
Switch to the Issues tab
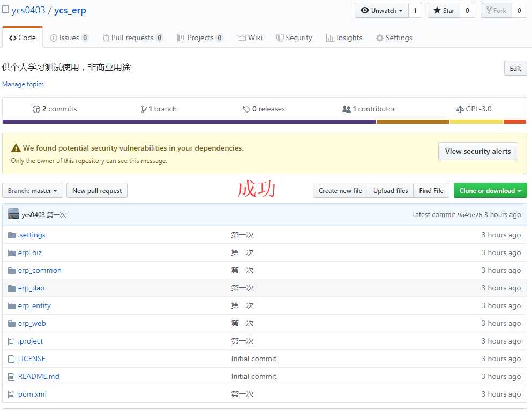69,38
